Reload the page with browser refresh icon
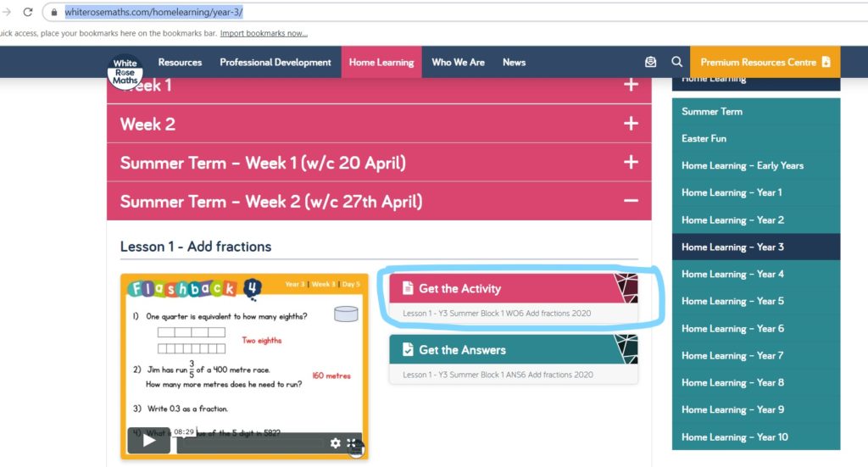Screen dimensions: 868x467 tap(28, 13)
